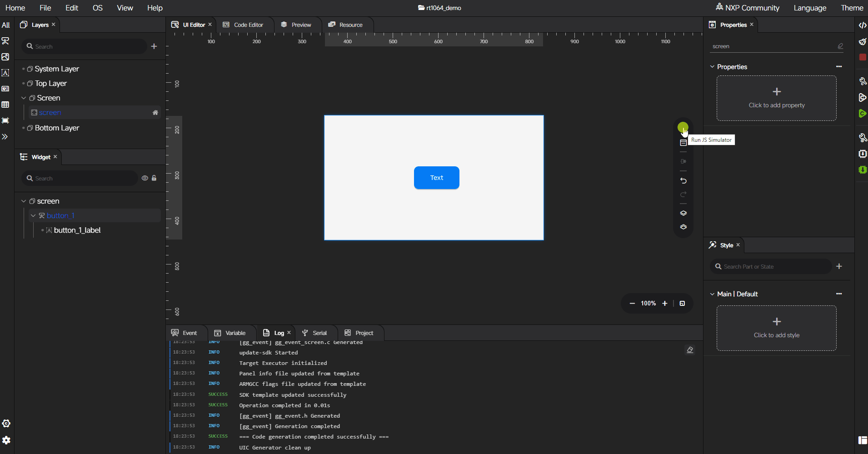The image size is (868, 454).
Task: Click the align icon in the canvas toolbar
Action: pyautogui.click(x=683, y=161)
